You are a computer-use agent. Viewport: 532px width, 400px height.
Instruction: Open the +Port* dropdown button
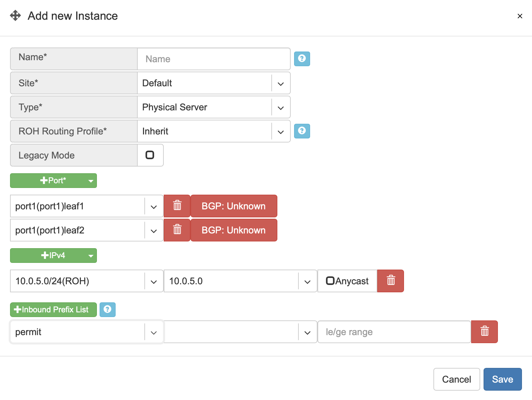pos(53,181)
